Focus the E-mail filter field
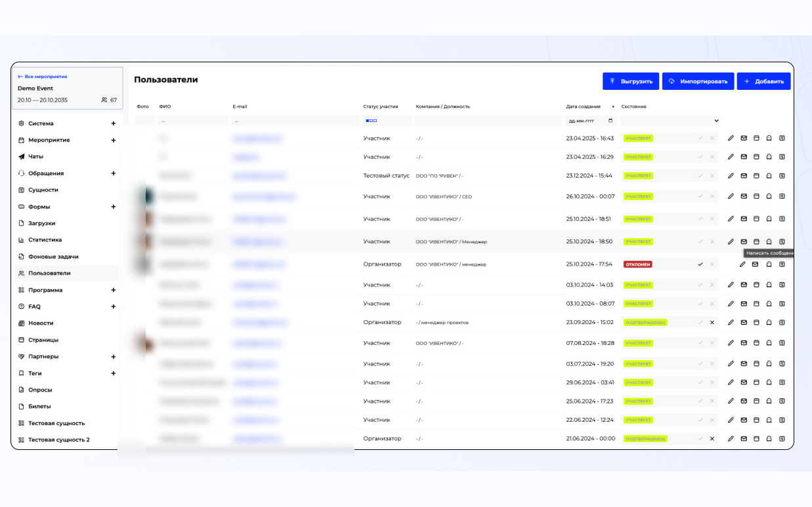Image resolution: width=812 pixels, height=507 pixels. tap(295, 121)
